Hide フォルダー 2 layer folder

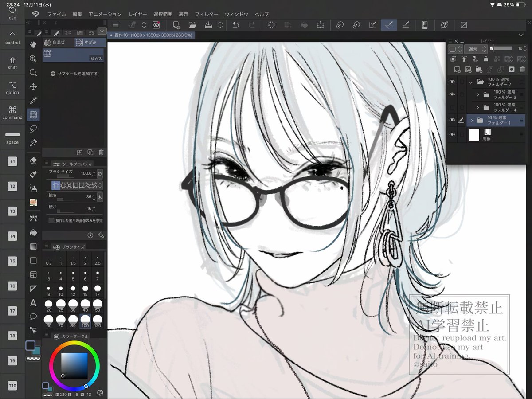click(452, 82)
